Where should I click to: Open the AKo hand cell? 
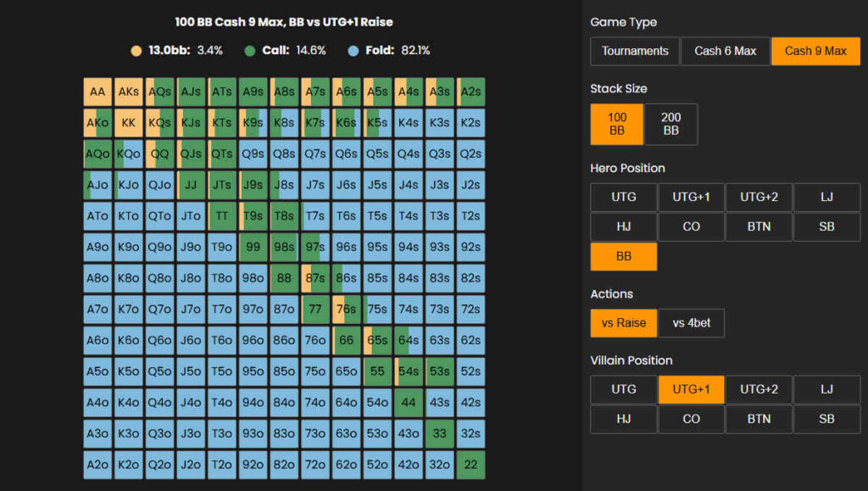(97, 122)
